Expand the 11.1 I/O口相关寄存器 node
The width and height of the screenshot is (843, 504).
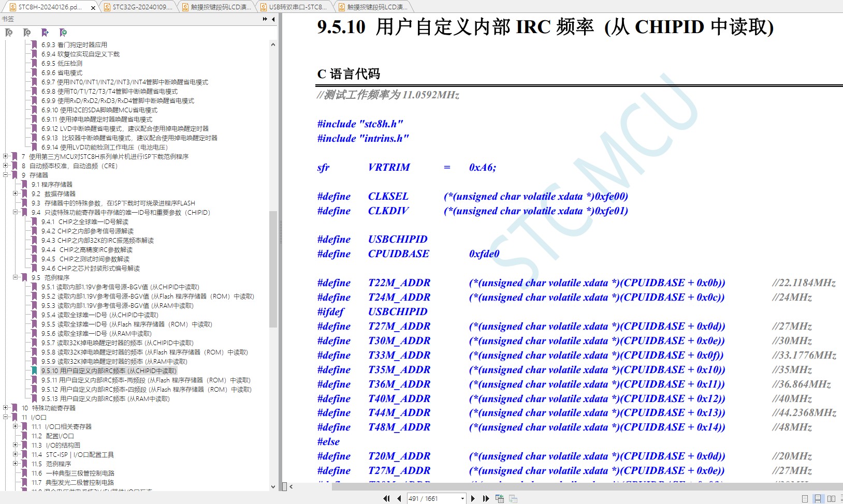click(15, 426)
